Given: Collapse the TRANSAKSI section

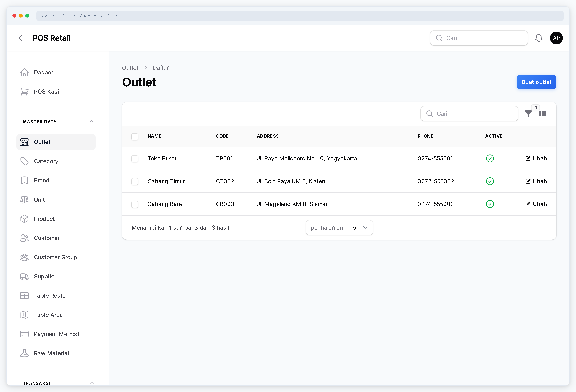Looking at the screenshot, I should point(91,383).
